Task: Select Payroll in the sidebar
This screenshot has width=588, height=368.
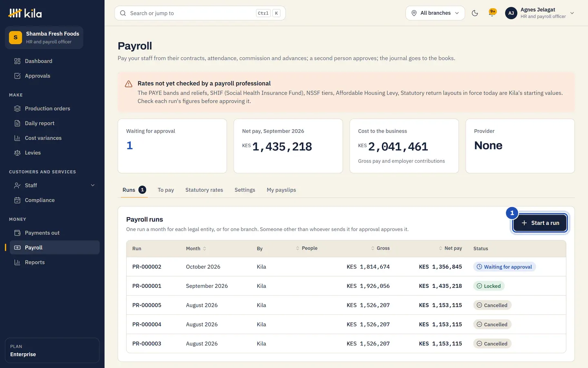Action: tap(55, 247)
